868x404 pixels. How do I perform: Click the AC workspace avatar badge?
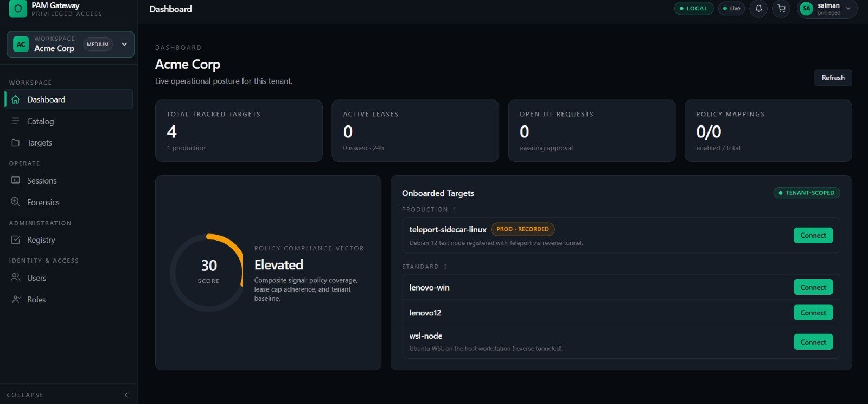tap(21, 45)
